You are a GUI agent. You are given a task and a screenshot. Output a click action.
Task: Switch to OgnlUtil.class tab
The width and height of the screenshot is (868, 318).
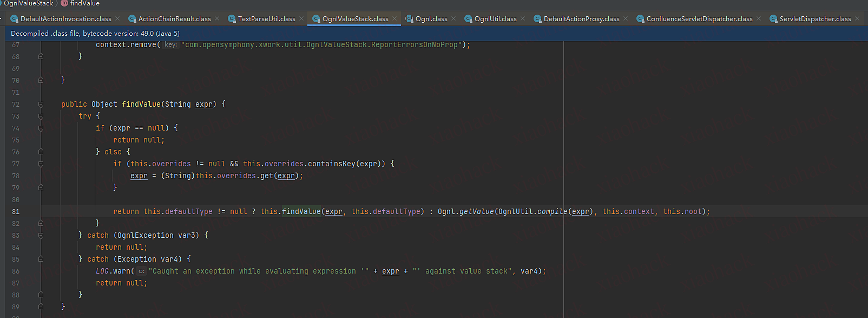point(496,18)
